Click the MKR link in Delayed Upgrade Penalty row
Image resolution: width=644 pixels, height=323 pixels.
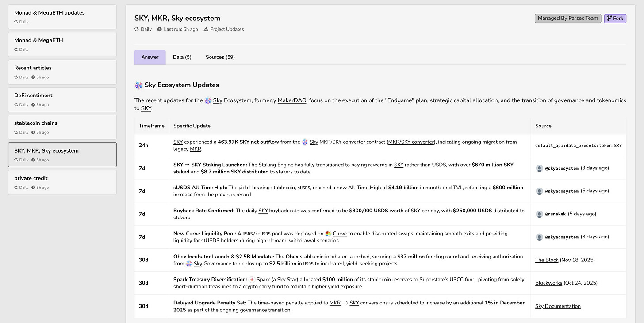pyautogui.click(x=335, y=303)
